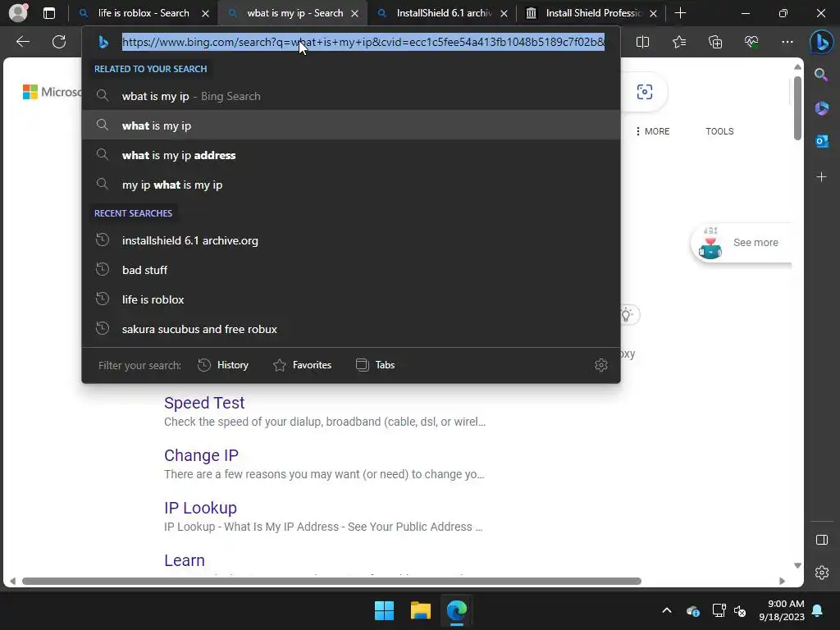
Task: Select 'what is my ip' suggestion
Action: pos(351,126)
